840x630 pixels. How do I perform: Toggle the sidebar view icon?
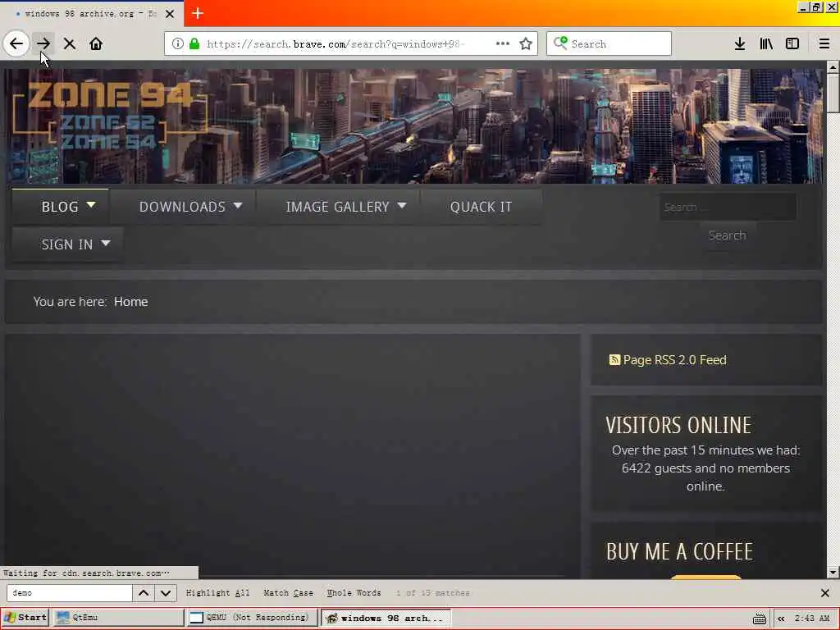point(792,44)
